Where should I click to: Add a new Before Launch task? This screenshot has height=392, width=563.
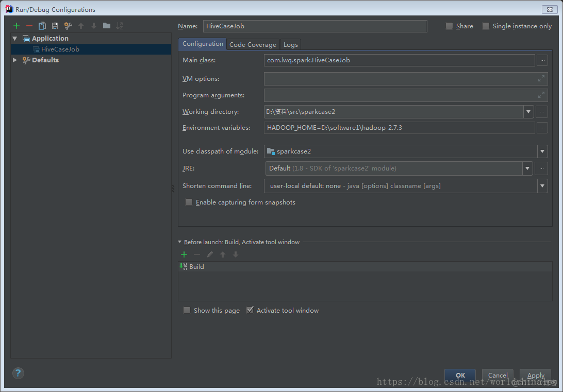[184, 254]
